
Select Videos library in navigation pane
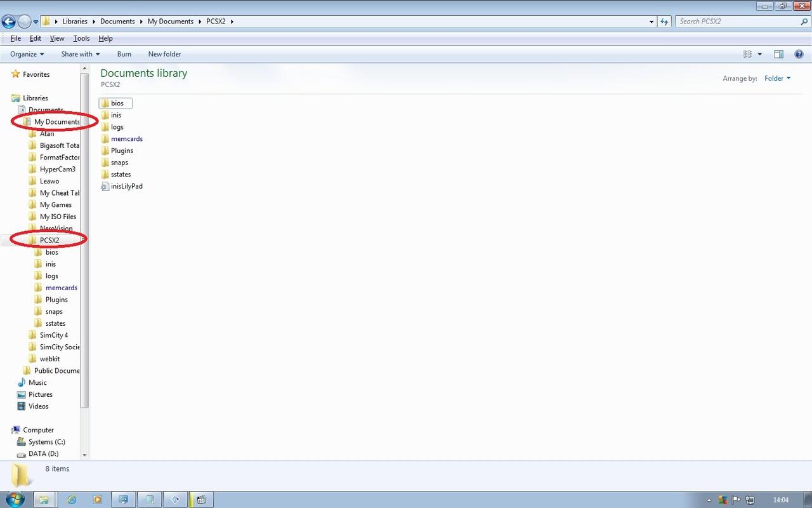[x=39, y=407]
